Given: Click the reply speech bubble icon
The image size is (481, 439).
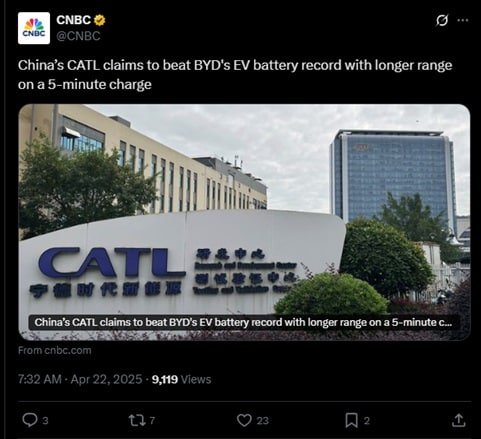Looking at the screenshot, I should pyautogui.click(x=30, y=420).
